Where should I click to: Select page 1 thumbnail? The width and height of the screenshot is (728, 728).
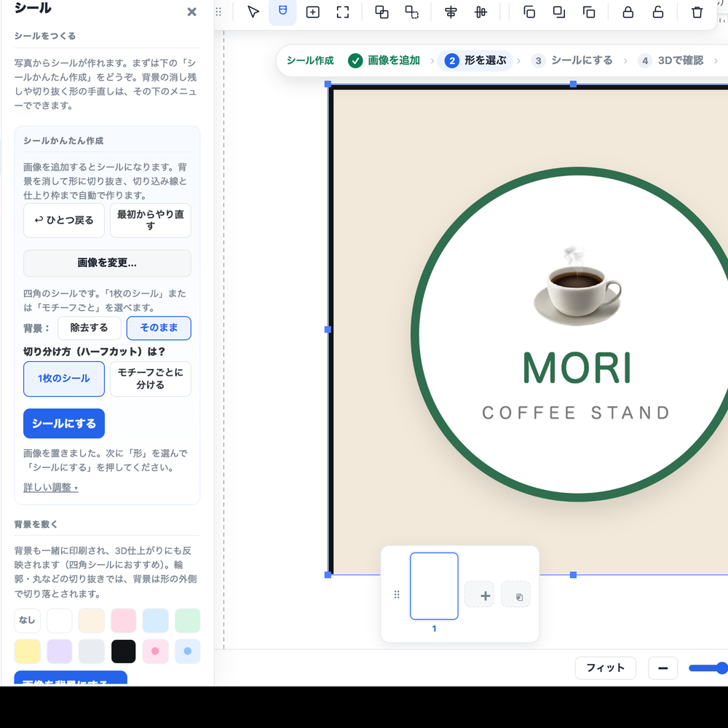(434, 586)
